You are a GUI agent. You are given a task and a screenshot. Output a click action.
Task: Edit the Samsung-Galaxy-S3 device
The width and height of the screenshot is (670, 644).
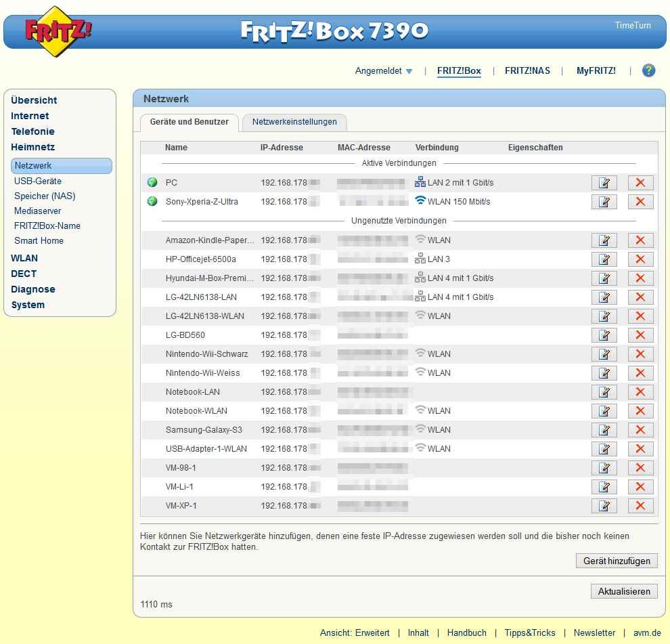604,430
